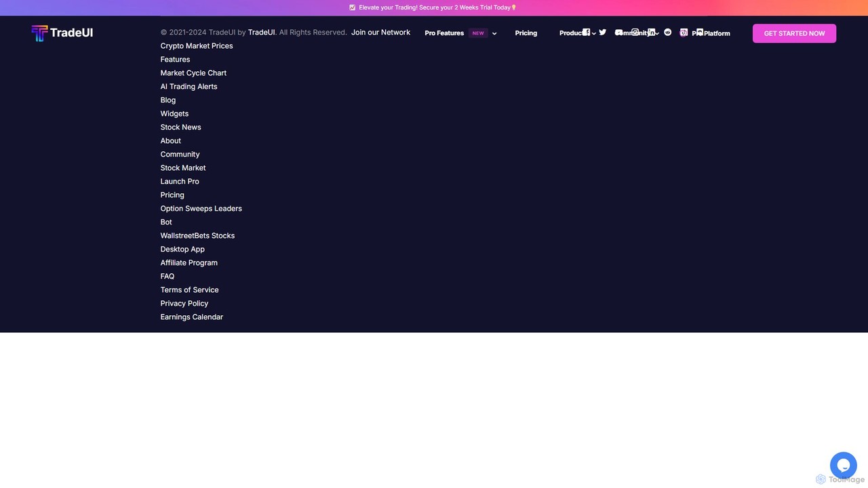868x488 pixels.
Task: Open the FAQ link
Action: [167, 277]
